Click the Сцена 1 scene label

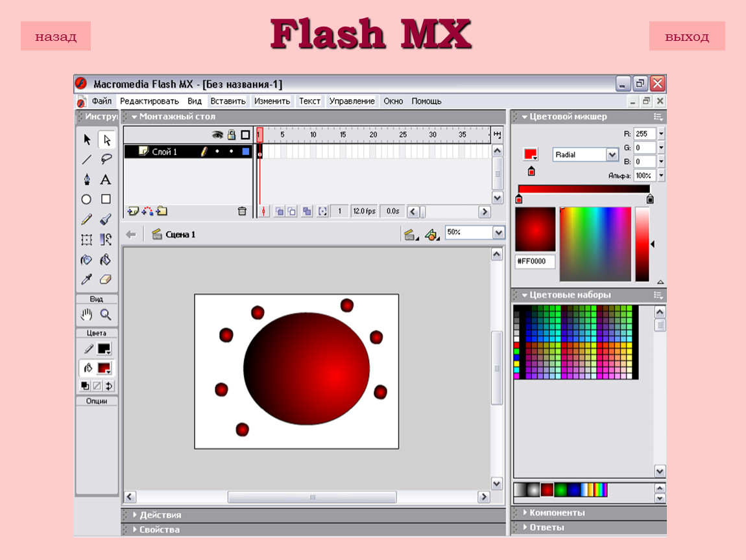tap(180, 235)
